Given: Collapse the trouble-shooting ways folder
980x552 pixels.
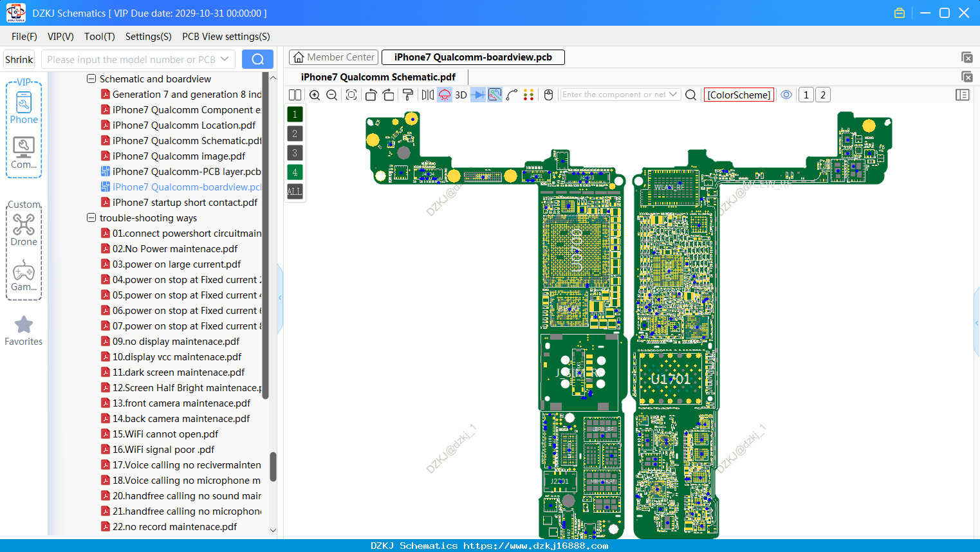Looking at the screenshot, I should (x=91, y=217).
